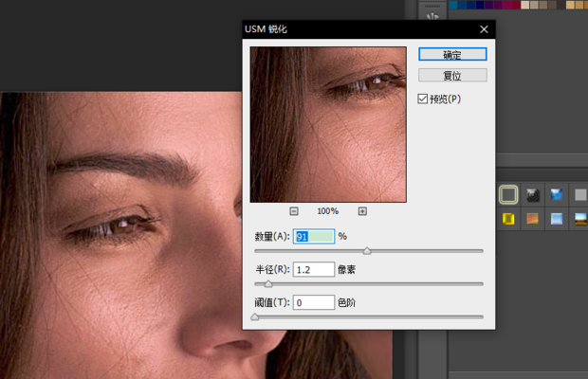This screenshot has width=588, height=379.
Task: Zoom in the dialog preview with plus icon
Action: [x=362, y=211]
